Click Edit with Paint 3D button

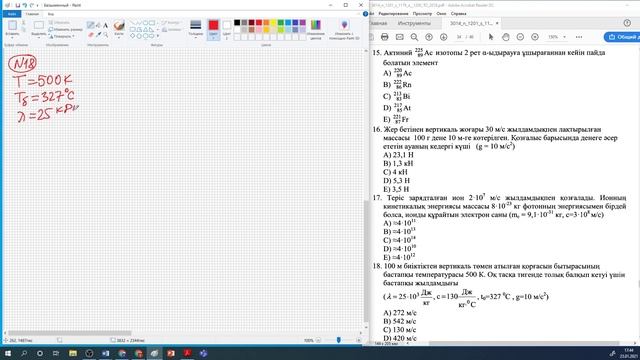click(344, 29)
